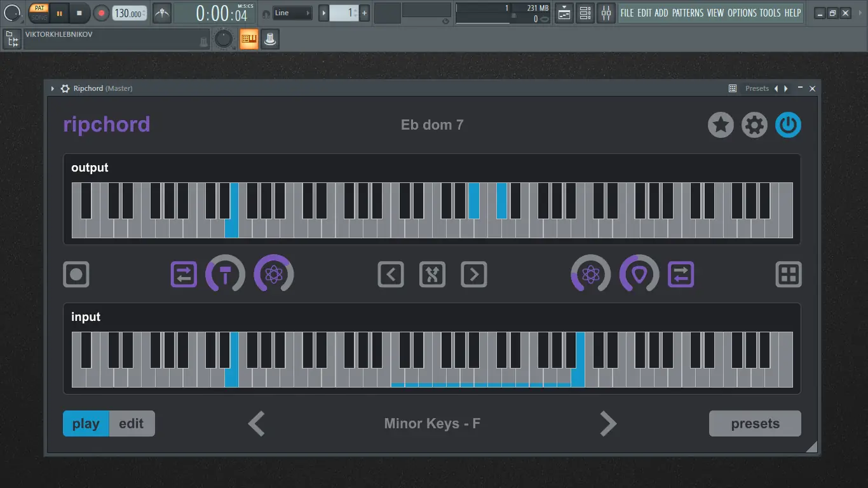Open the OPTIONS menu
Viewport: 868px width, 488px height.
point(742,13)
